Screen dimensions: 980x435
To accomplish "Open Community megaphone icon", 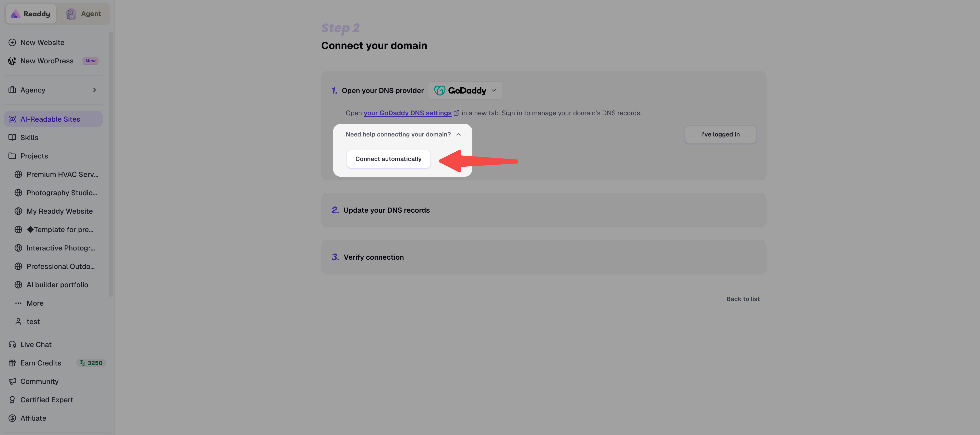I will pos(12,381).
